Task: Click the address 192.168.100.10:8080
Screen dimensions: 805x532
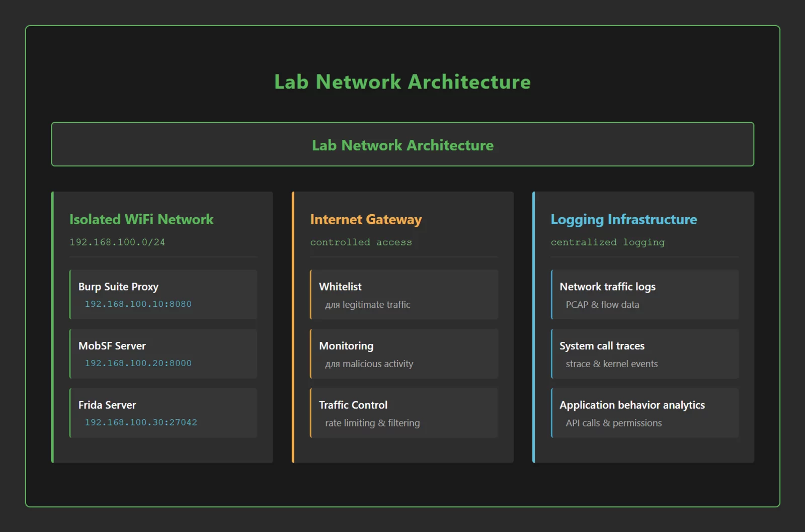Action: click(138, 304)
